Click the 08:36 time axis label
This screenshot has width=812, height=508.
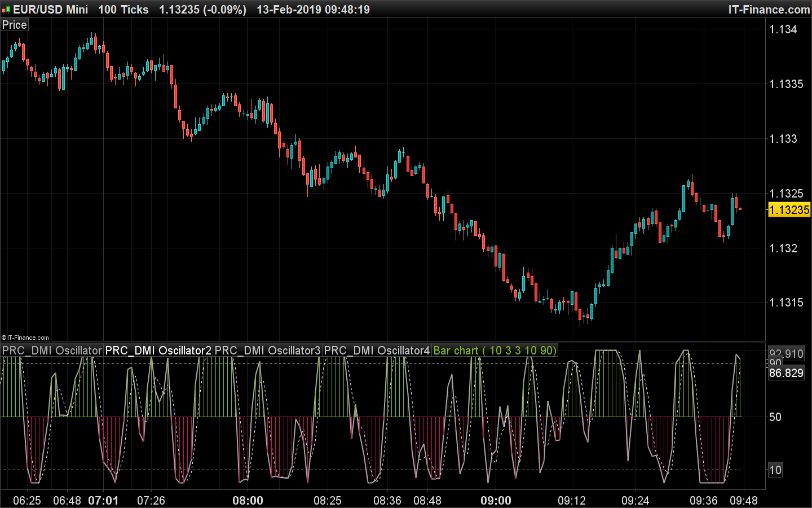click(387, 501)
